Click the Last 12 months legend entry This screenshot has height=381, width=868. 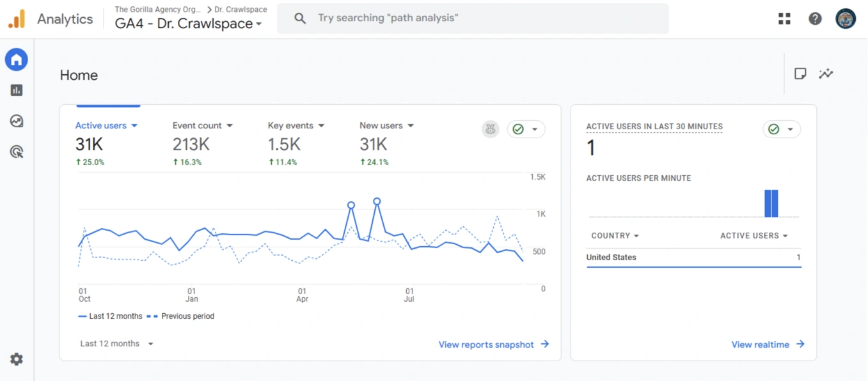110,316
